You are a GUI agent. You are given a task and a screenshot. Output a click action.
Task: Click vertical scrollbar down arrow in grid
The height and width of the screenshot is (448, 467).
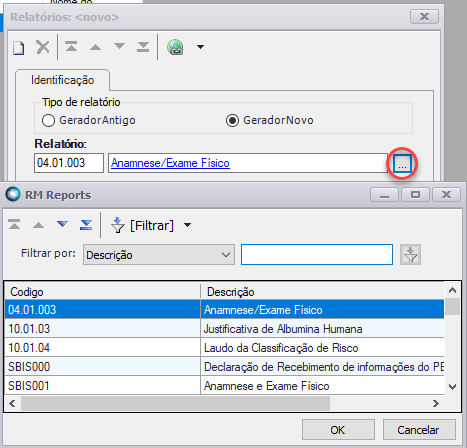(x=452, y=387)
